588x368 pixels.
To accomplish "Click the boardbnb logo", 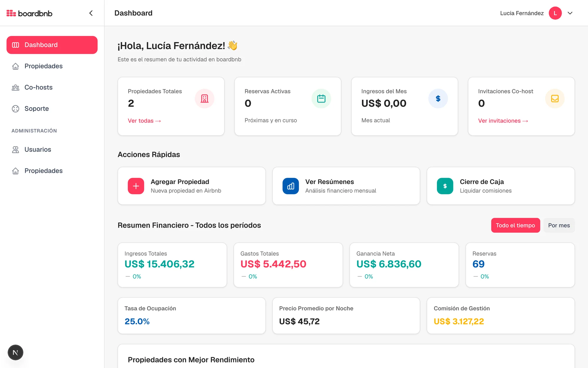I will tap(29, 13).
